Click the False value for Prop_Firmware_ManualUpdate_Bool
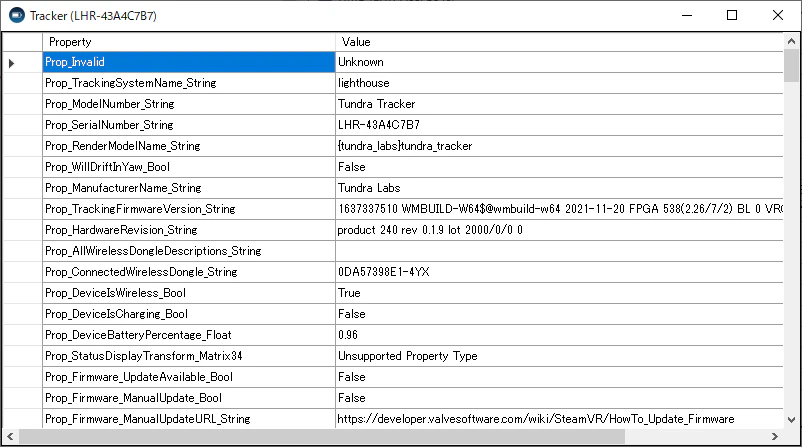 [x=559, y=397]
